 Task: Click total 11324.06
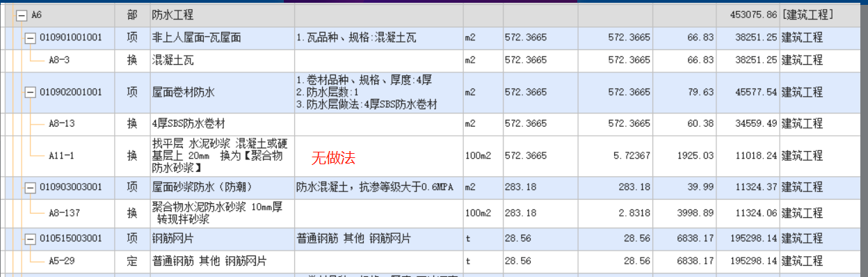coord(754,213)
